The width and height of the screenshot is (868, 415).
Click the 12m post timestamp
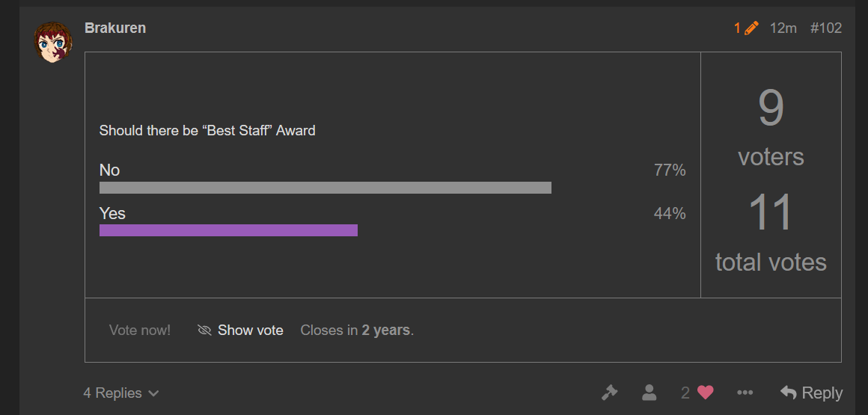[x=783, y=28]
